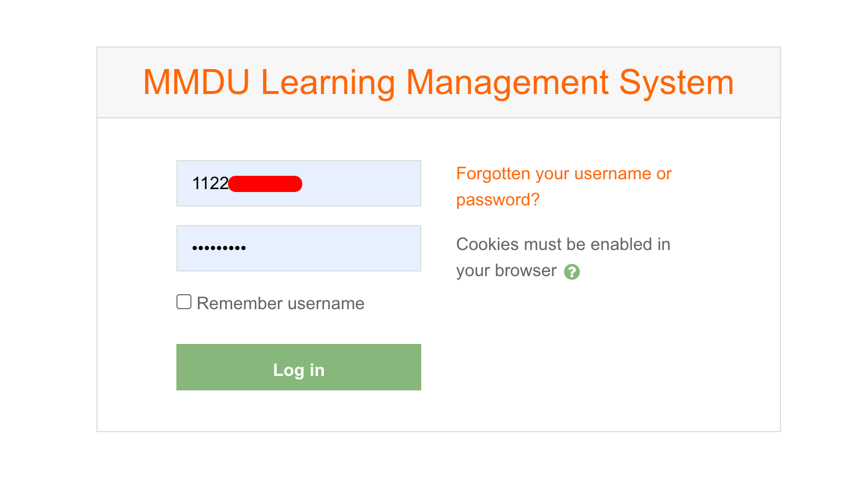
Task: Click inside the username input field
Action: tap(298, 183)
